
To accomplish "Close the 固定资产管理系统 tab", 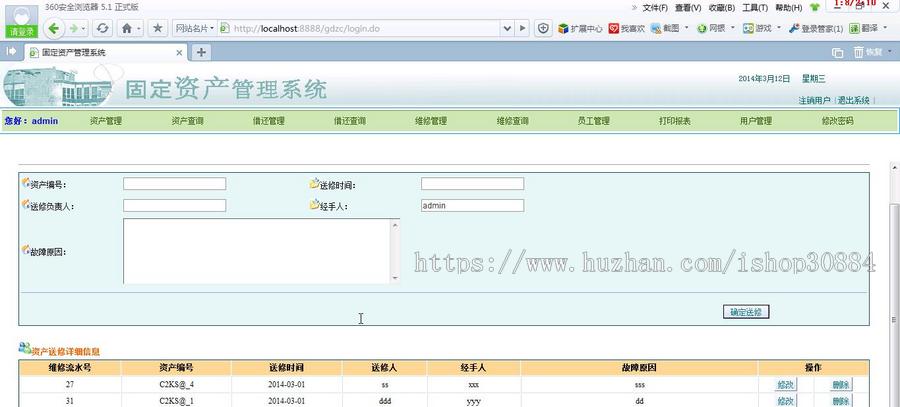I will click(x=179, y=53).
